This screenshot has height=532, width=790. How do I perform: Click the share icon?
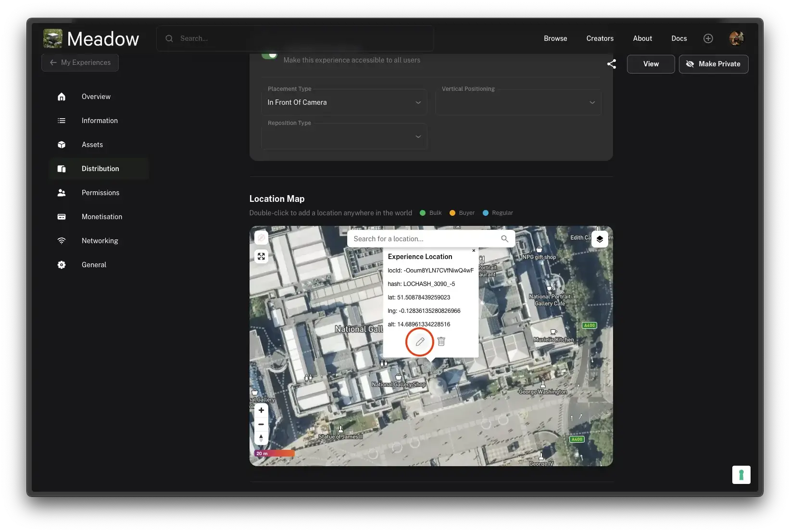click(x=611, y=64)
